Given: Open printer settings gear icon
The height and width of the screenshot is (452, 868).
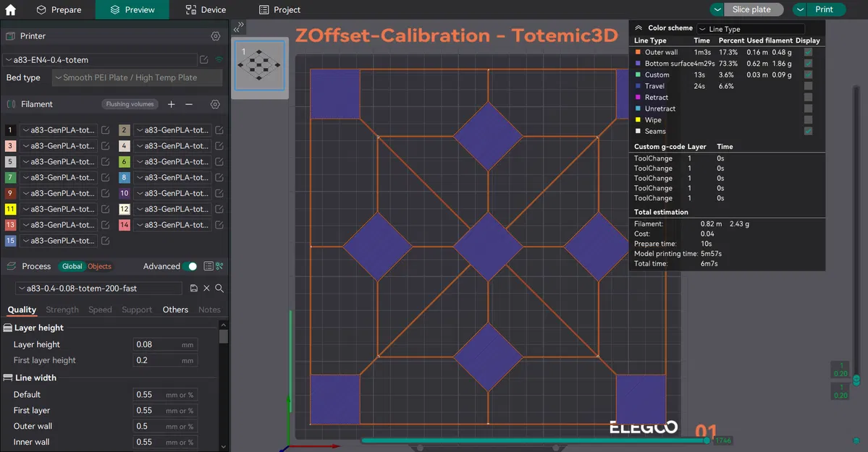Looking at the screenshot, I should click(x=215, y=36).
